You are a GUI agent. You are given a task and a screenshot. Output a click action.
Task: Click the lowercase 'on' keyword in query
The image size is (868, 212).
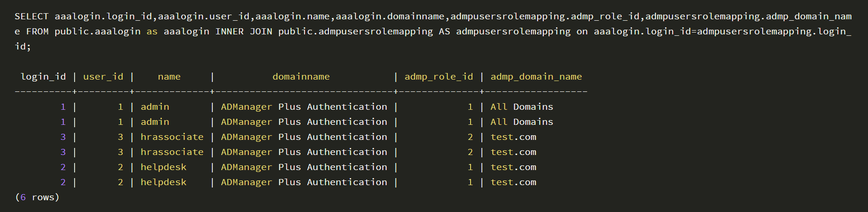tap(582, 32)
